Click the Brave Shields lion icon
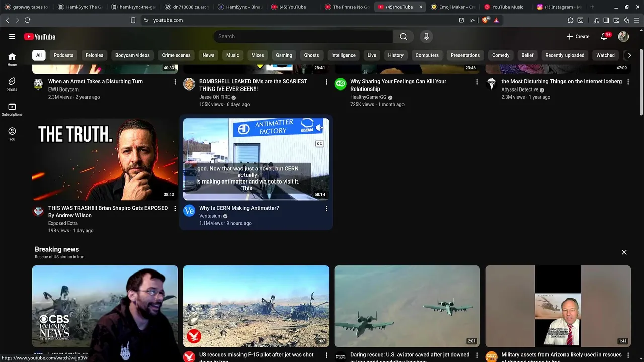 coord(486,20)
